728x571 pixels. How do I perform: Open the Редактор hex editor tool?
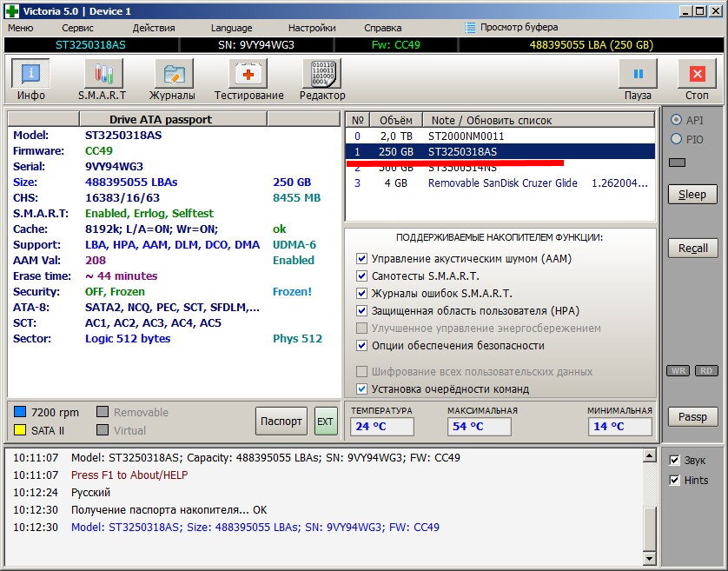[x=321, y=74]
